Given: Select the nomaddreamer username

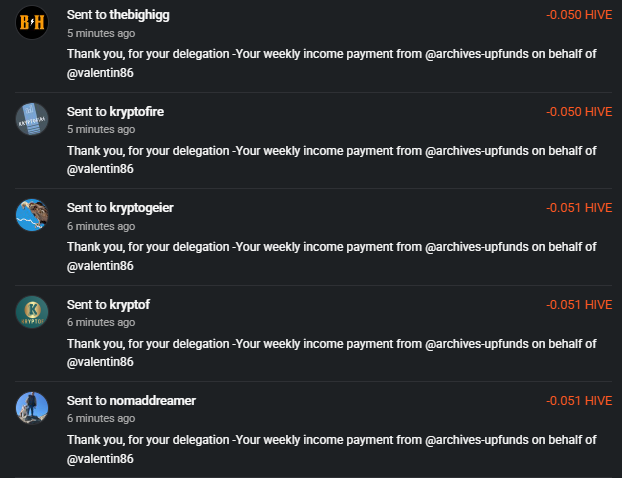Looking at the screenshot, I should pyautogui.click(x=153, y=401).
